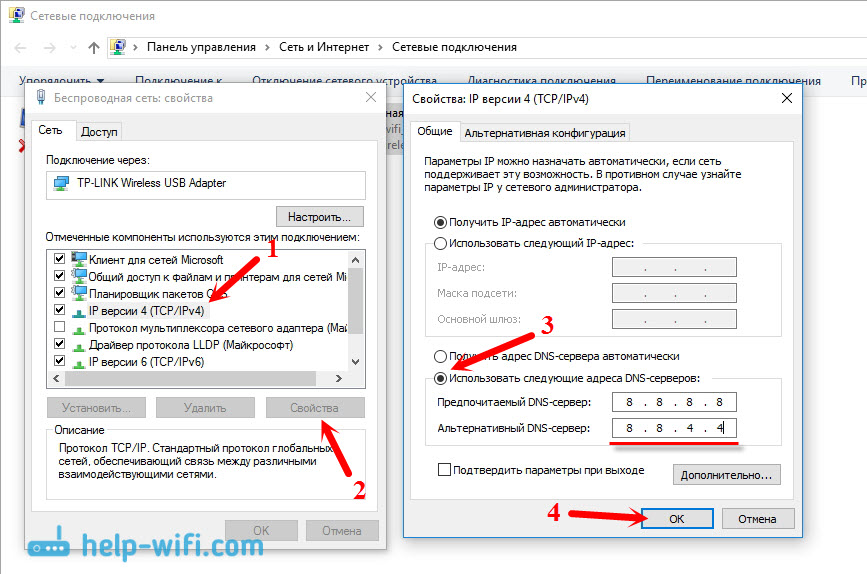Select the IP версии 4 (TCP/IPv4) item
Screen dimensions: 867x574
click(x=147, y=311)
